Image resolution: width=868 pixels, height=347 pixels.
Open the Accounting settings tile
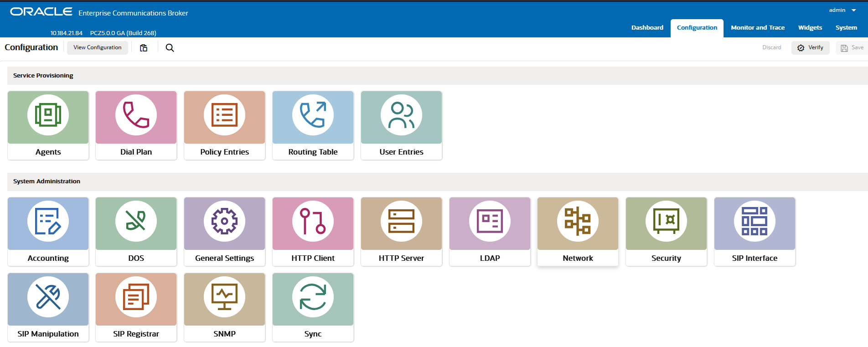pos(48,232)
